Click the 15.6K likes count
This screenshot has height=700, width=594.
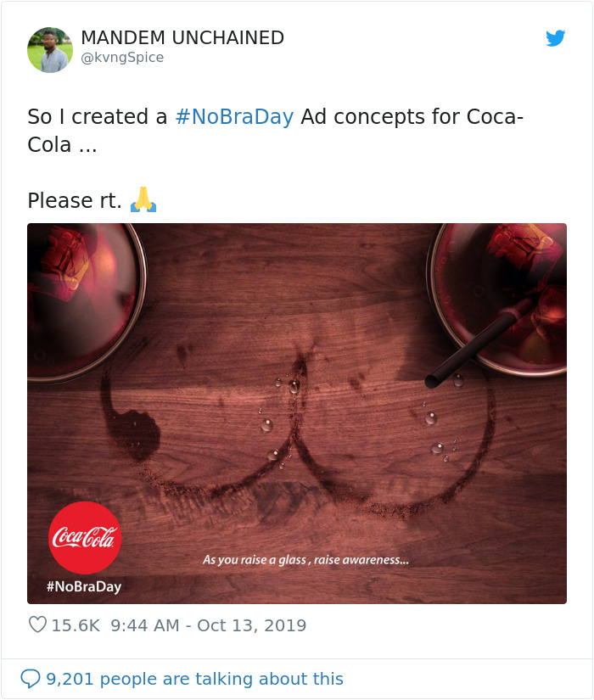point(76,625)
